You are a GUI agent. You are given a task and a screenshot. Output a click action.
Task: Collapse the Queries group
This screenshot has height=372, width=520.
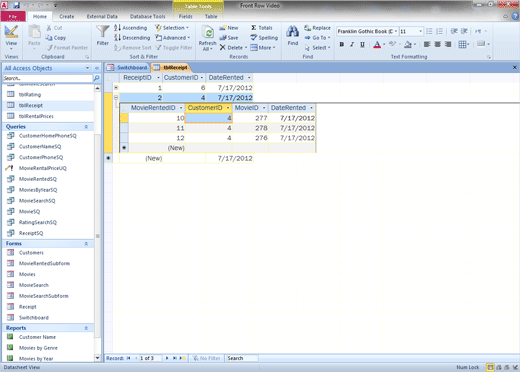point(86,127)
